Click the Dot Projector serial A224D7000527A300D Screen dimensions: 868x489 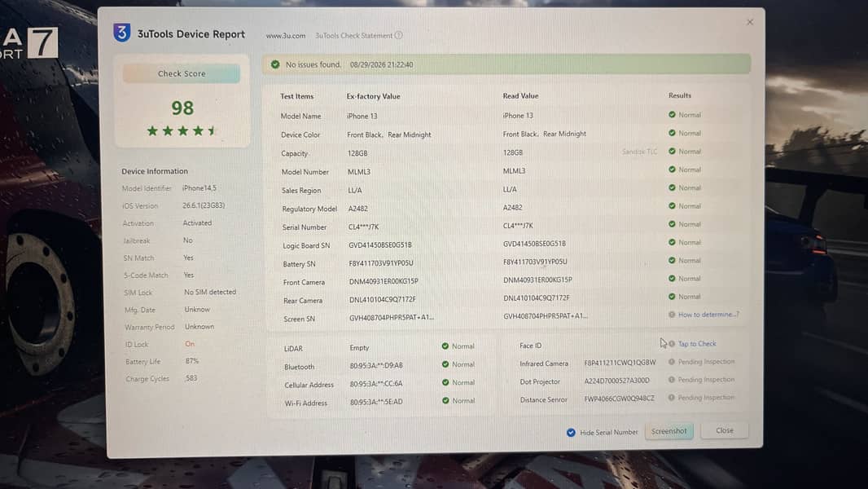pyautogui.click(x=616, y=381)
